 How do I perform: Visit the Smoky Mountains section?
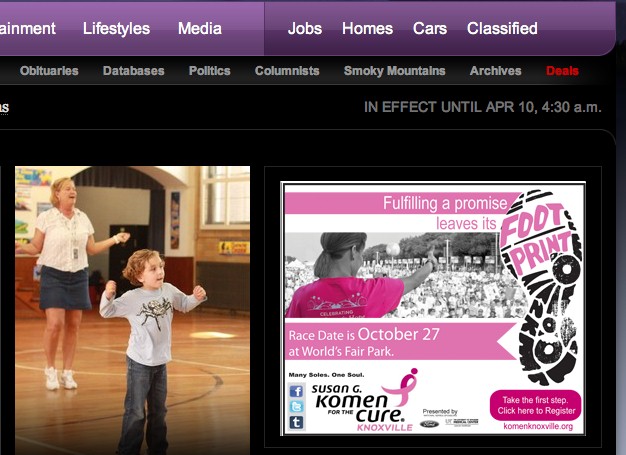395,71
